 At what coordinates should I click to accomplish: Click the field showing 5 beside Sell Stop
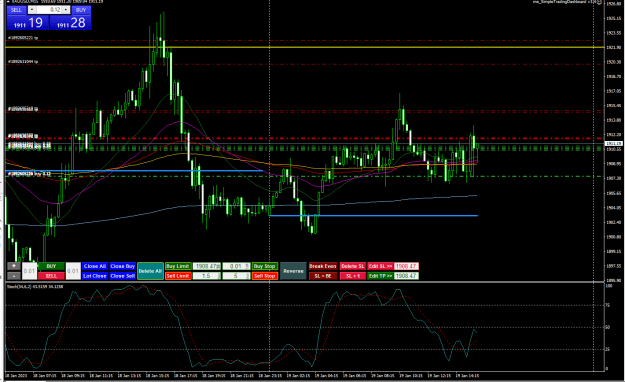click(236, 276)
